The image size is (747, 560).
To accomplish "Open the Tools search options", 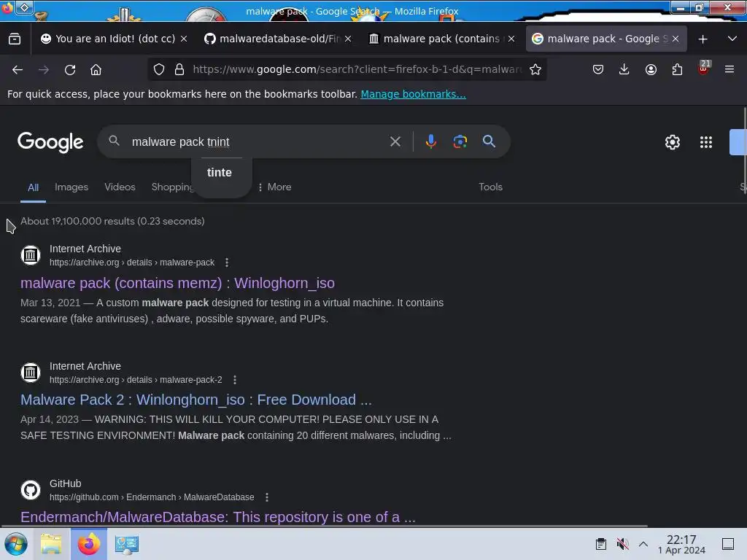I will (x=491, y=187).
